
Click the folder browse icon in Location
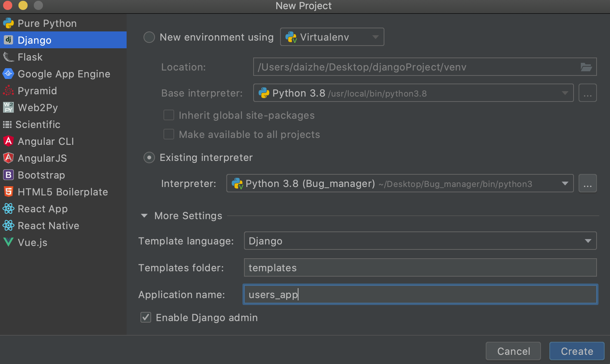pyautogui.click(x=586, y=67)
